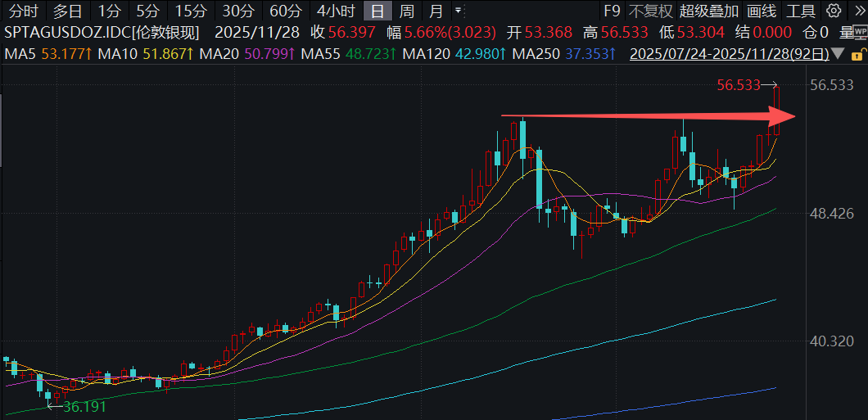The height and width of the screenshot is (420, 868).
Task: Select the 4小时 period tab
Action: [336, 11]
